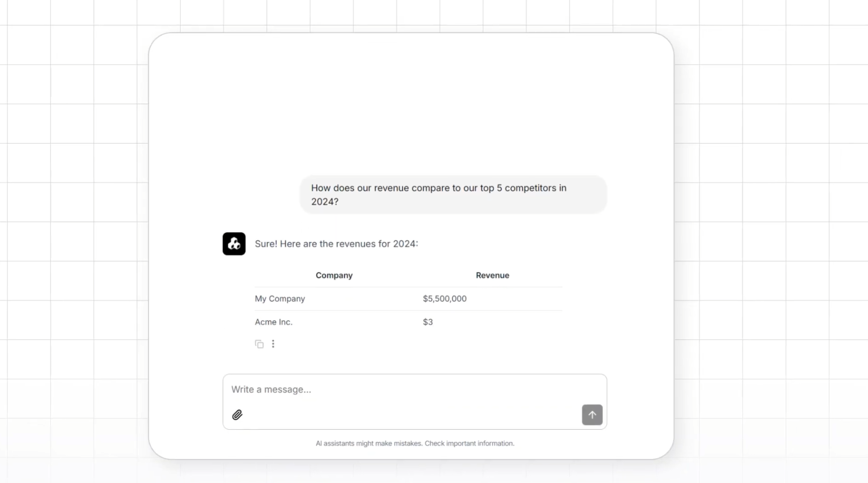The width and height of the screenshot is (868, 483).
Task: Focus the 'Write a message...' input field
Action: [x=404, y=389]
